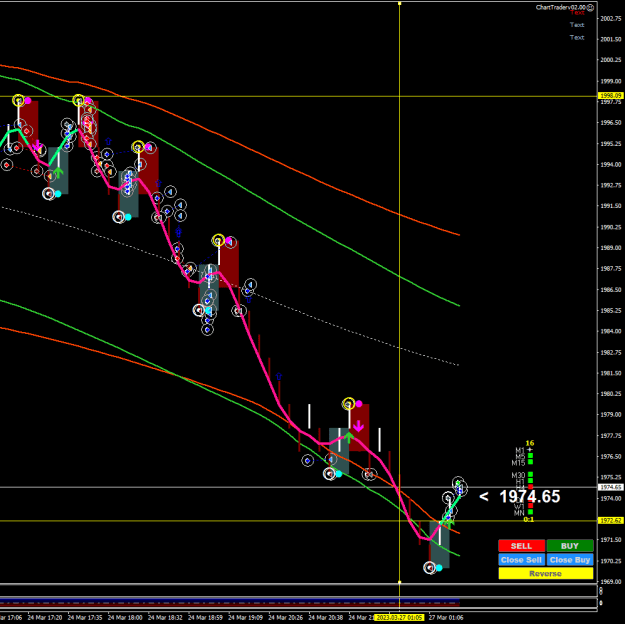
Task: Select the red H4 trend square
Action: [530, 487]
